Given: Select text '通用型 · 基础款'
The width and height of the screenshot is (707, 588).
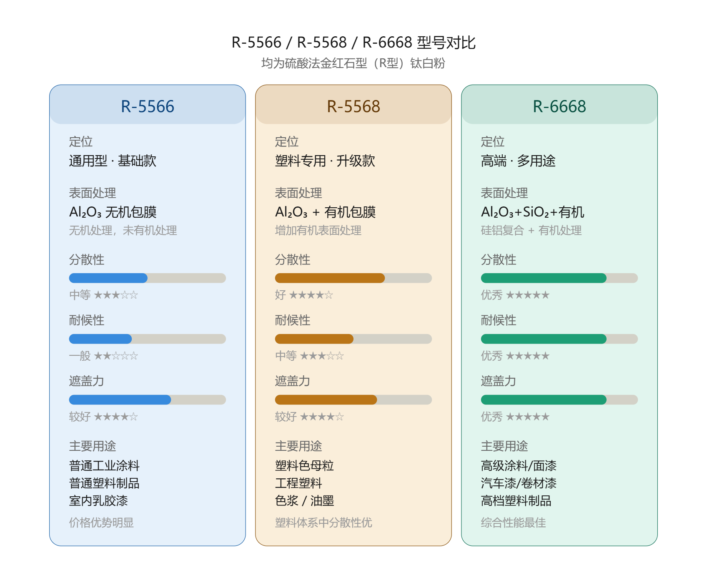Looking at the screenshot, I should [x=113, y=161].
